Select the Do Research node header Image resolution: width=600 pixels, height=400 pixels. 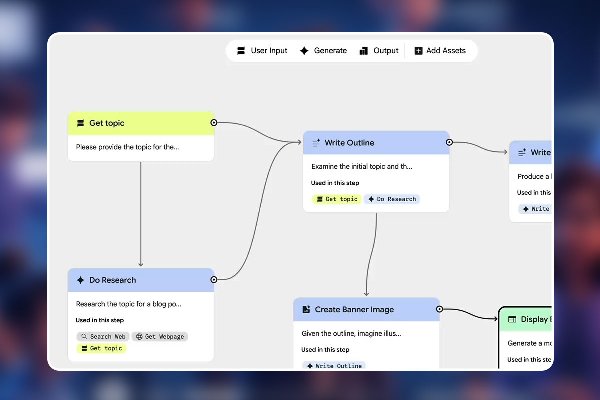pos(141,280)
